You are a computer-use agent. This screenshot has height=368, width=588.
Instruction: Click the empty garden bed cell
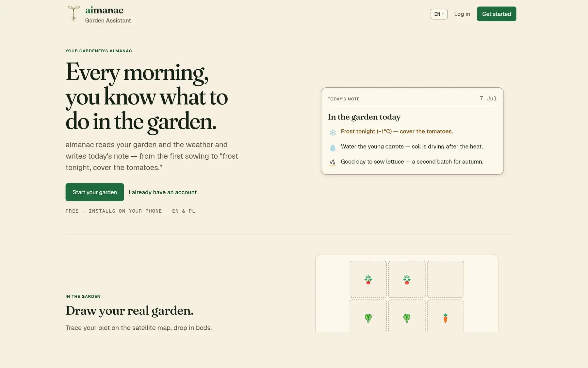click(446, 279)
